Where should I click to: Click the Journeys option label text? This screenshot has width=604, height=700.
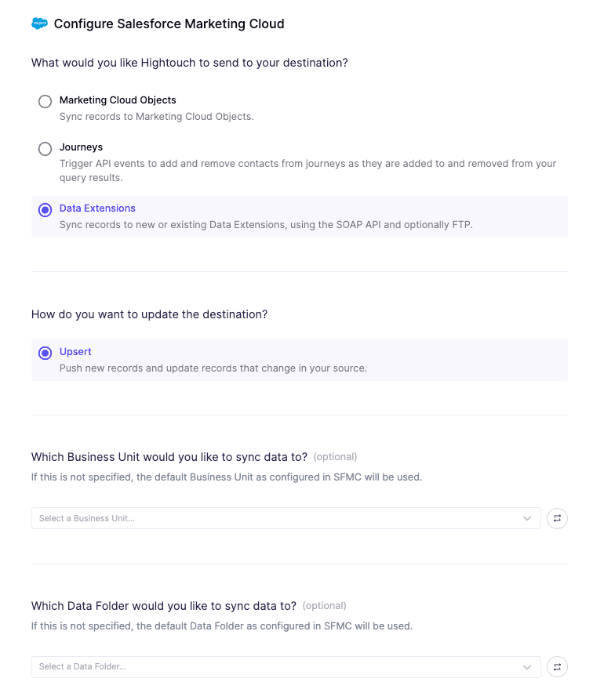tap(81, 147)
